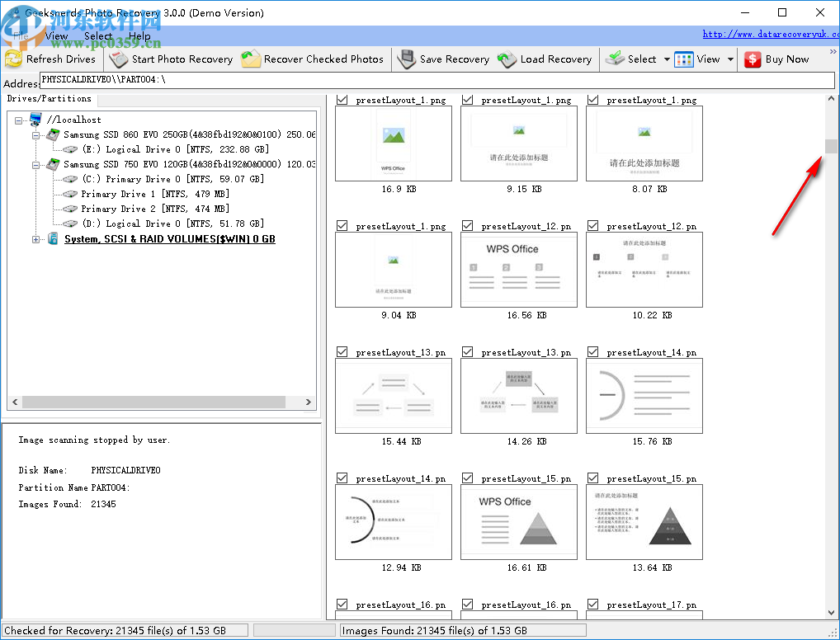Screen dimensions: 840x640
Task: Click the Samsung SSD 750 EVO drive icon
Action: pos(53,164)
